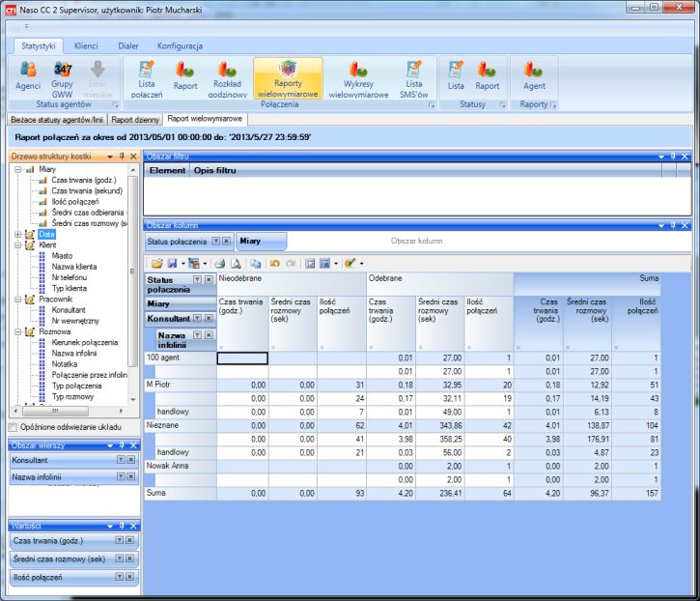The width and height of the screenshot is (700, 601).
Task: Select Czas trwania (sekund) measure
Action: tap(87, 190)
